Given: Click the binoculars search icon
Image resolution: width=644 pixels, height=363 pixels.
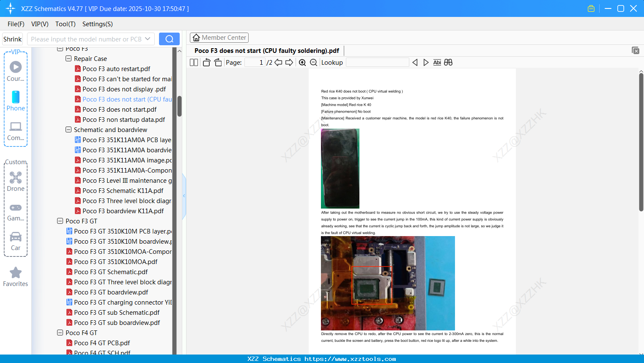Looking at the screenshot, I should [448, 63].
